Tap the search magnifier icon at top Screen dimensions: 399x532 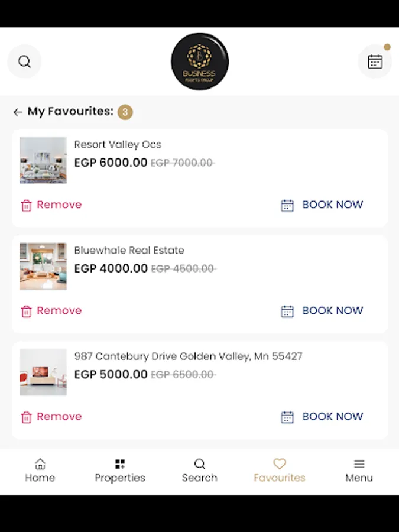coord(24,61)
